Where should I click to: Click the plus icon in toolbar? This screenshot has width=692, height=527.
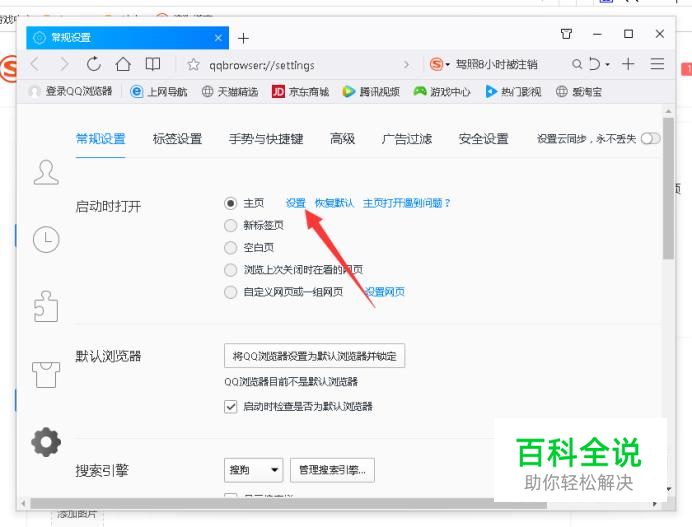click(x=628, y=64)
